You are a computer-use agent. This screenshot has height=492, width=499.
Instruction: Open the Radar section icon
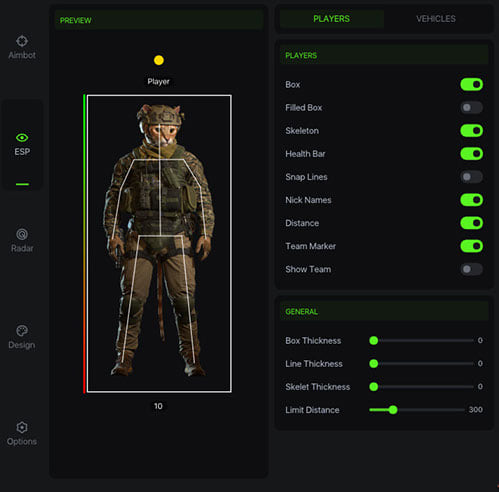(x=22, y=234)
